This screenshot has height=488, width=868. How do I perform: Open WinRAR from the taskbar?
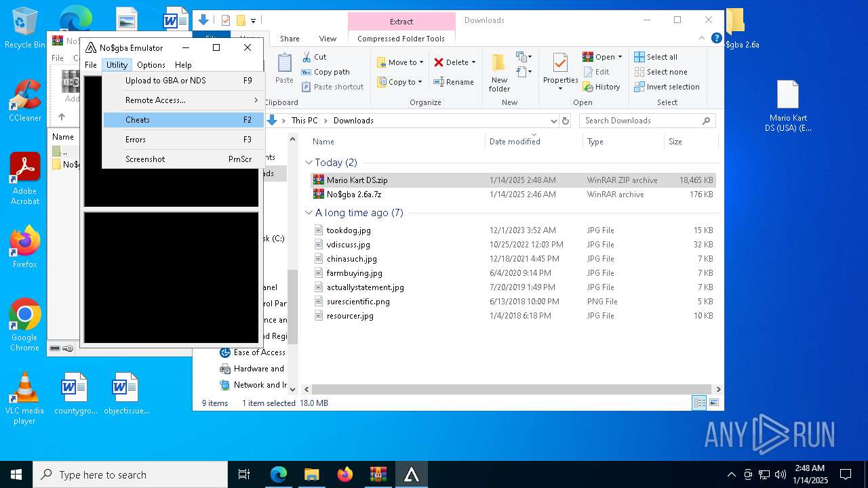tap(378, 474)
